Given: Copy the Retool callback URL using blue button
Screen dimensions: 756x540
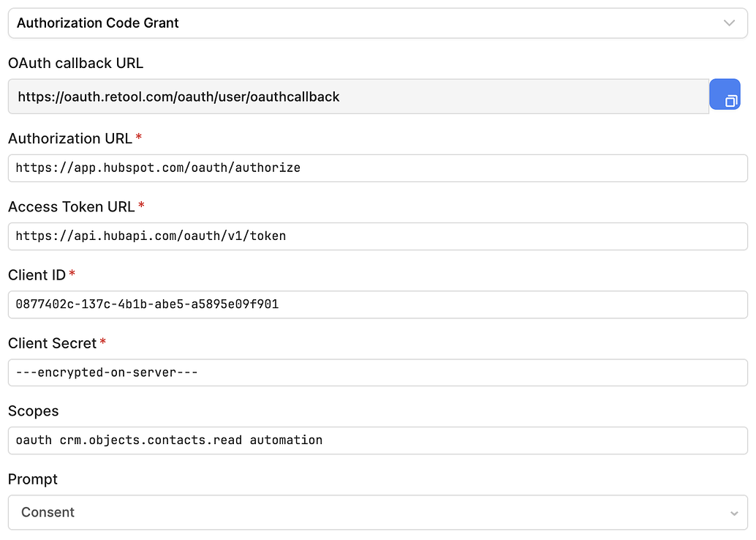Looking at the screenshot, I should (725, 94).
